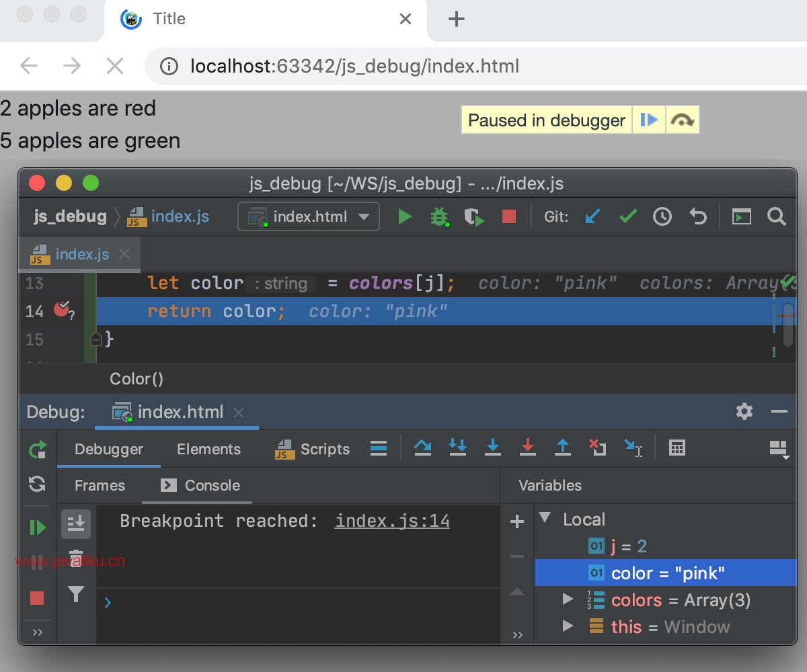Open Debug tool window settings gear

[744, 411]
